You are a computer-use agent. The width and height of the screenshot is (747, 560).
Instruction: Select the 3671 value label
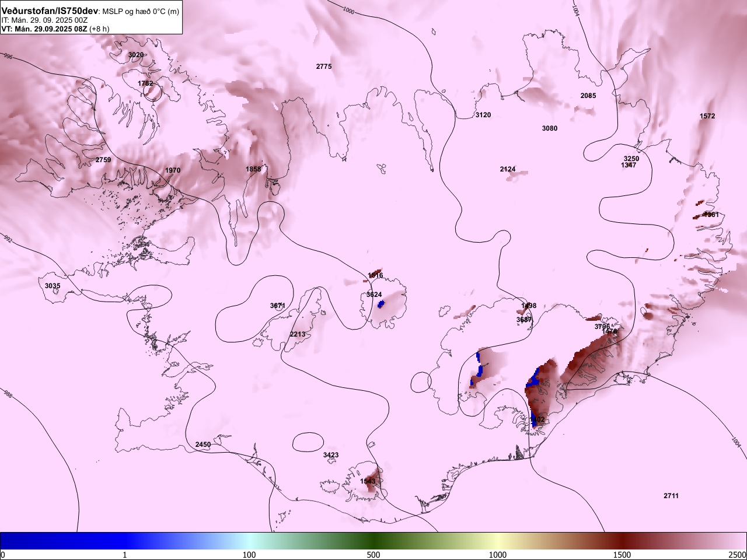(278, 306)
